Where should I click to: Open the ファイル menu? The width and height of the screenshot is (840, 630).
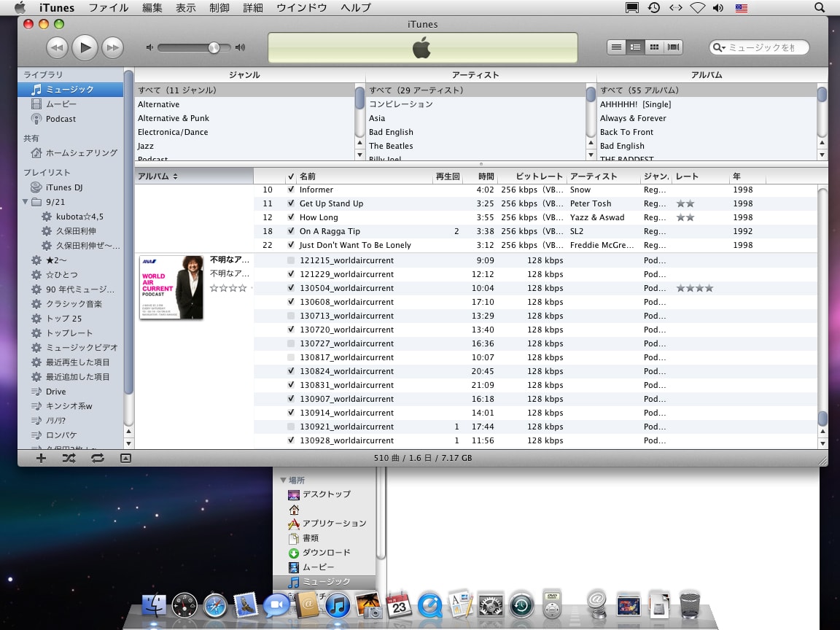108,7
